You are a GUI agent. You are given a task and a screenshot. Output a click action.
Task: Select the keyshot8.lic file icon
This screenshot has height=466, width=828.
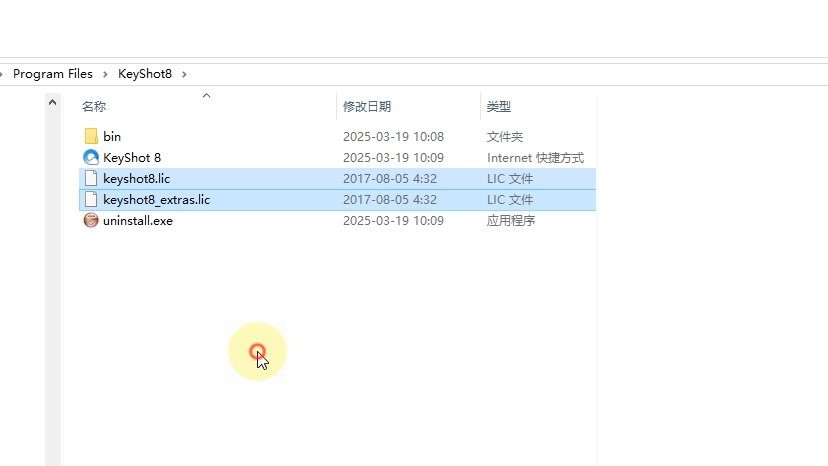(91, 179)
